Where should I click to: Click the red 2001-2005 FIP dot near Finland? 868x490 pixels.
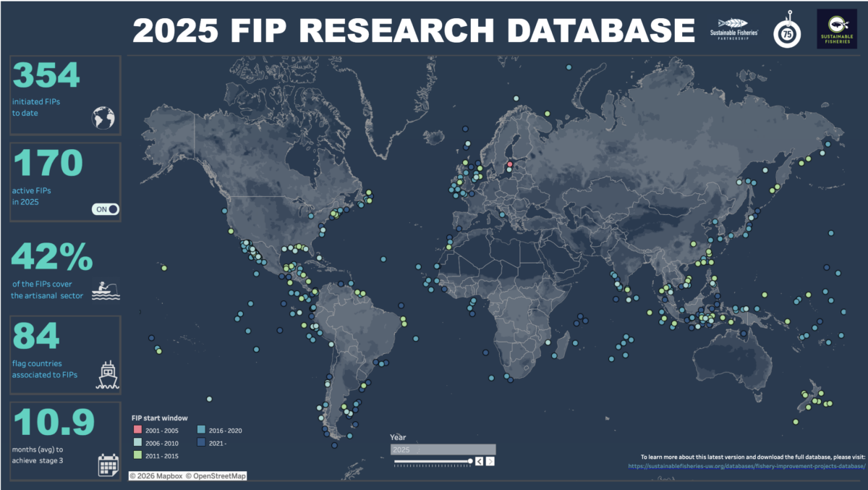click(x=511, y=165)
